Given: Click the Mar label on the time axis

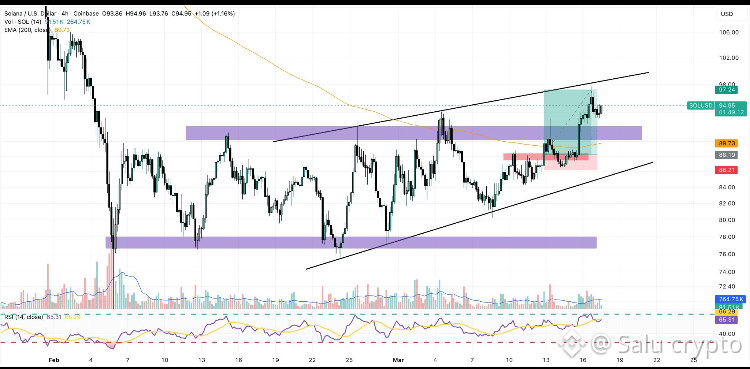Looking at the screenshot, I should click(398, 359).
